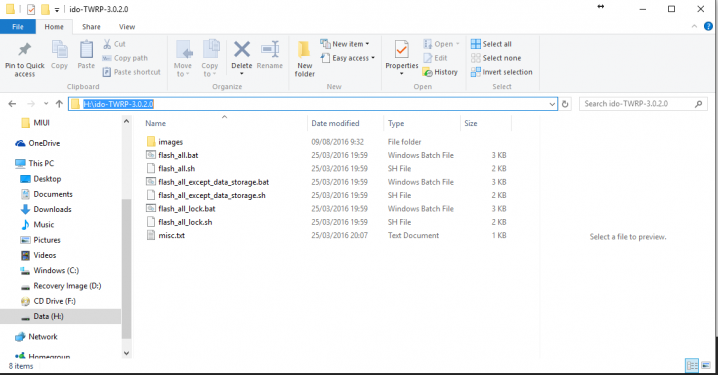Open the Move to dropdown
Screen dimensions: 718x375
tap(182, 59)
